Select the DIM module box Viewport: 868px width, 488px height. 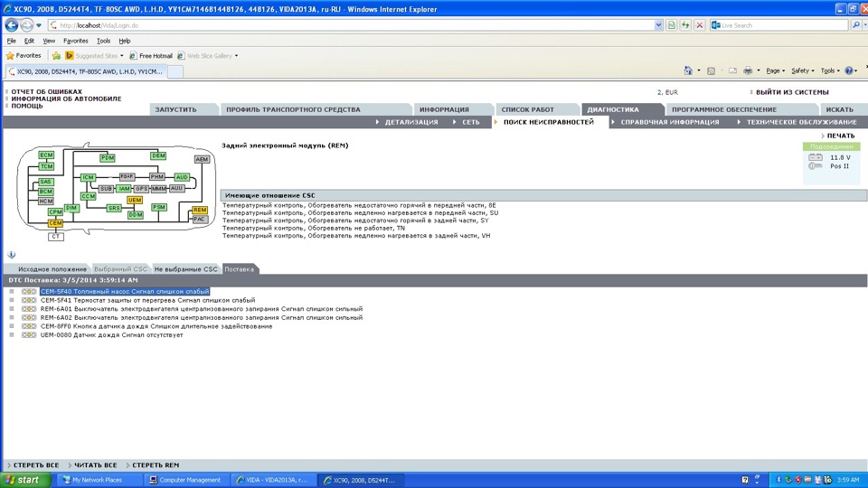click(x=71, y=208)
